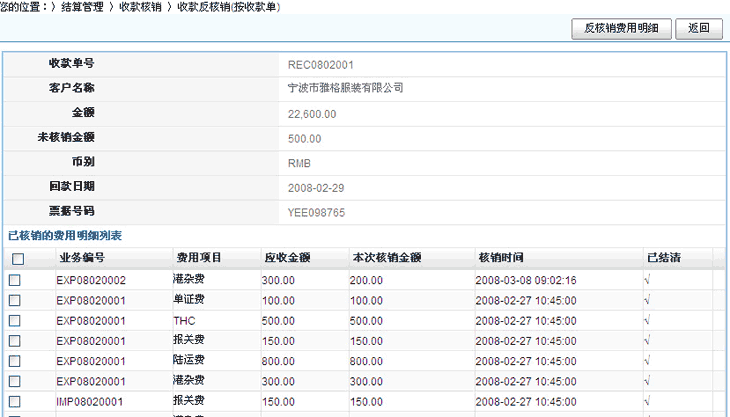Screen dimensions: 730x417
Task: Select the 单证费 row checkbox
Action: tap(15, 301)
